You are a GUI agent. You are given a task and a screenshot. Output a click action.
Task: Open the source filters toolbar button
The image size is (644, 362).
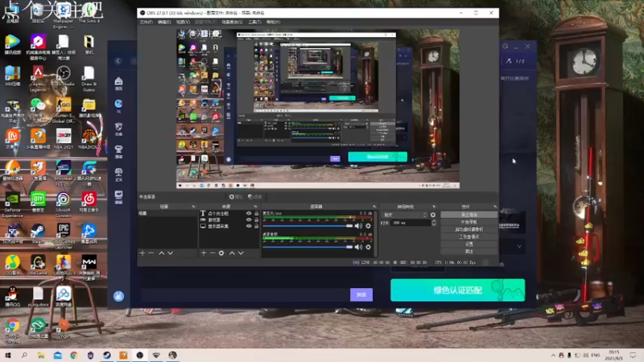coord(254,196)
